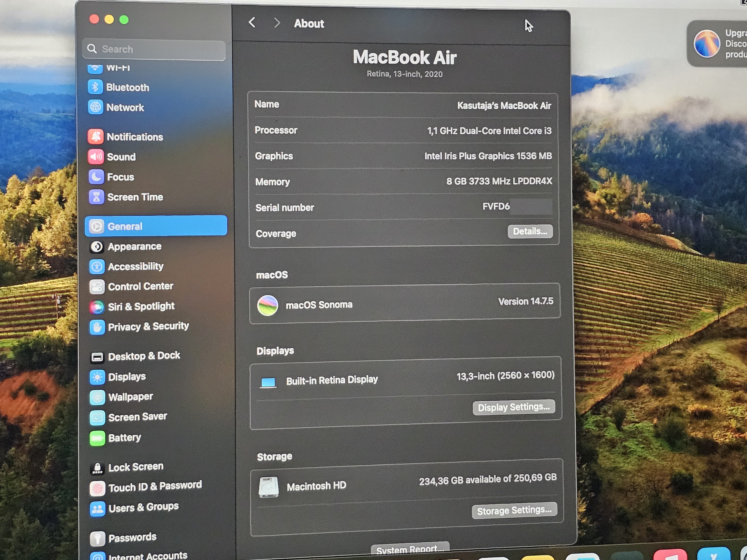
Task: Click the macOS Sonoma icon
Action: click(267, 306)
